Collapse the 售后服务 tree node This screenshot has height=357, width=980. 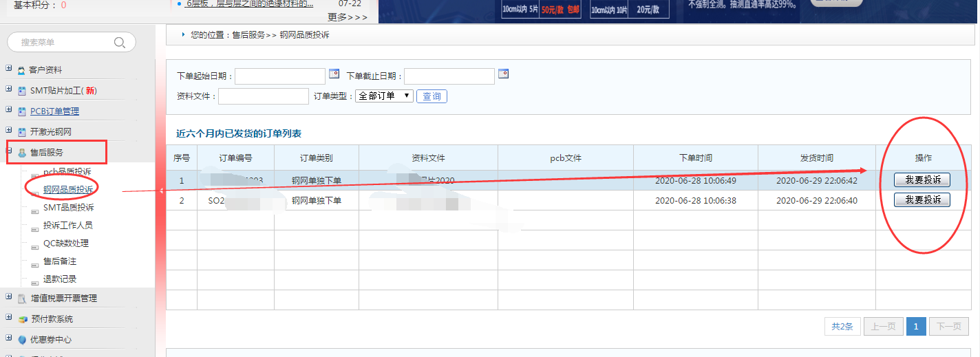[x=9, y=152]
